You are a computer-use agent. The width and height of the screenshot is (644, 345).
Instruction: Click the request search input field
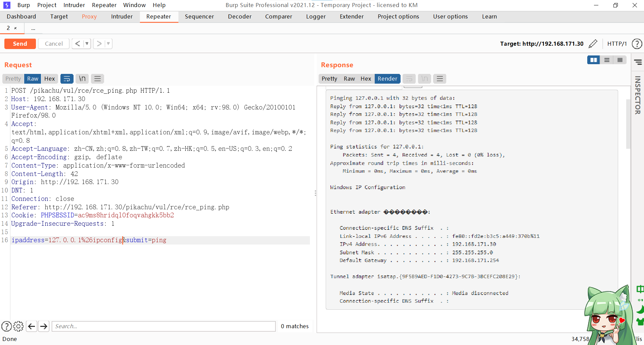coord(164,326)
